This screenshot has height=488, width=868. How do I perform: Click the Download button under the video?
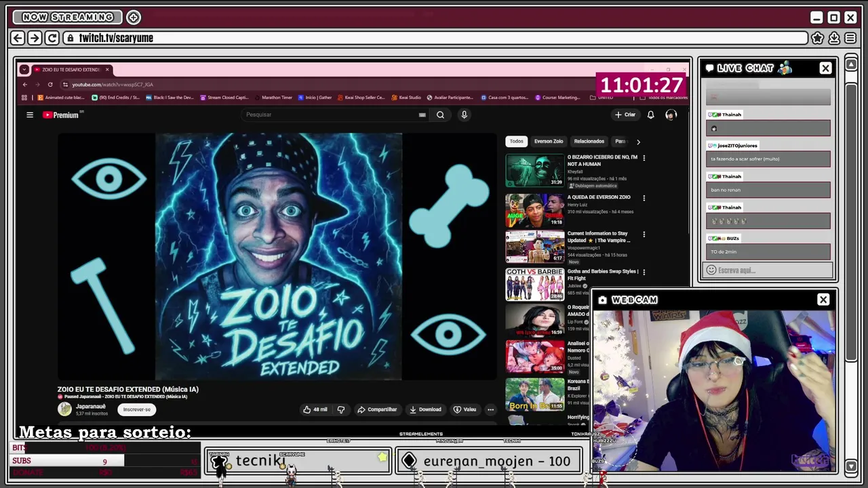coord(426,409)
